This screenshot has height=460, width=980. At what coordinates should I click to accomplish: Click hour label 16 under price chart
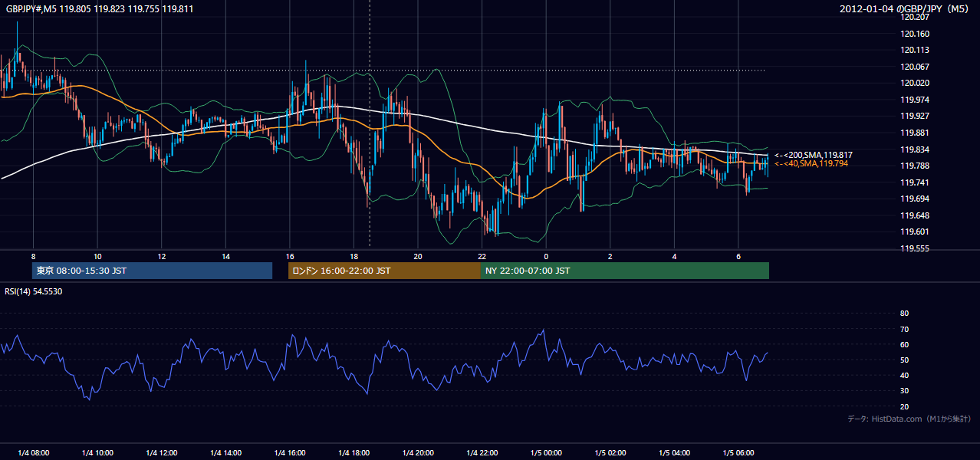tap(289, 256)
